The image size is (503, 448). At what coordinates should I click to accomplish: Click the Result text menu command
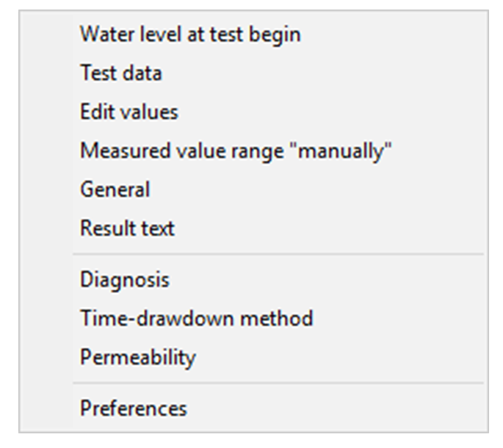(x=128, y=228)
